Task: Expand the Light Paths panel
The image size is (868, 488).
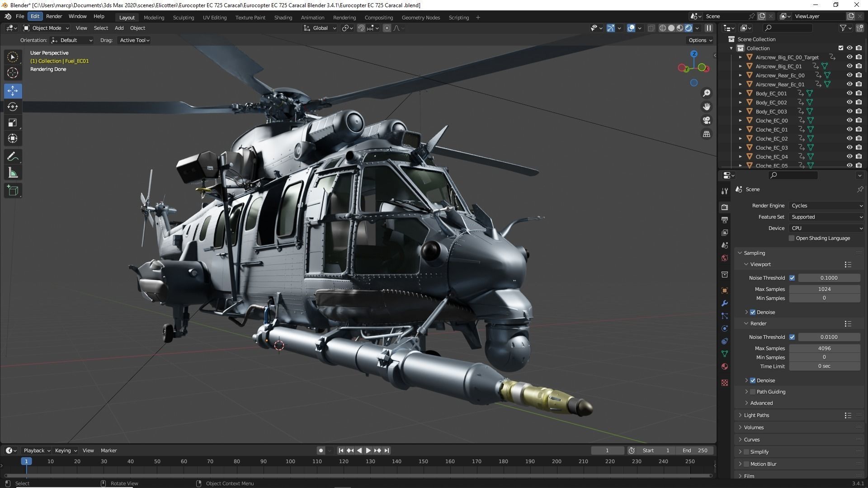Action: pyautogui.click(x=756, y=415)
